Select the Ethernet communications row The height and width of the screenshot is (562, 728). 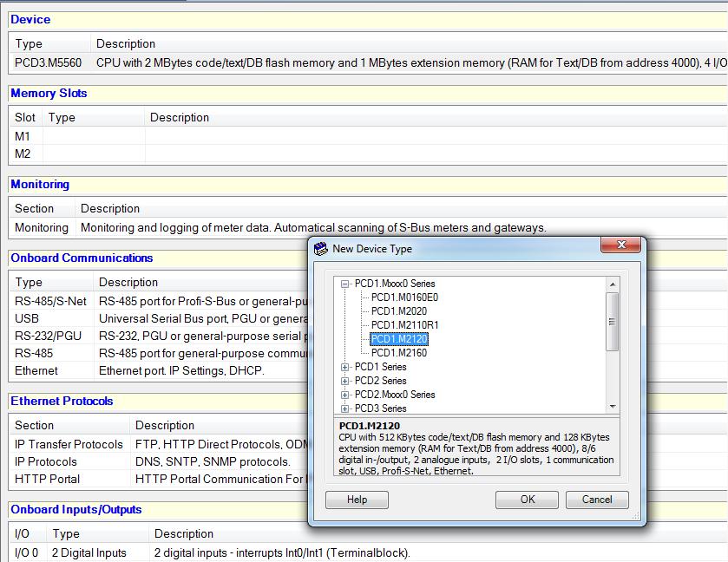160,371
